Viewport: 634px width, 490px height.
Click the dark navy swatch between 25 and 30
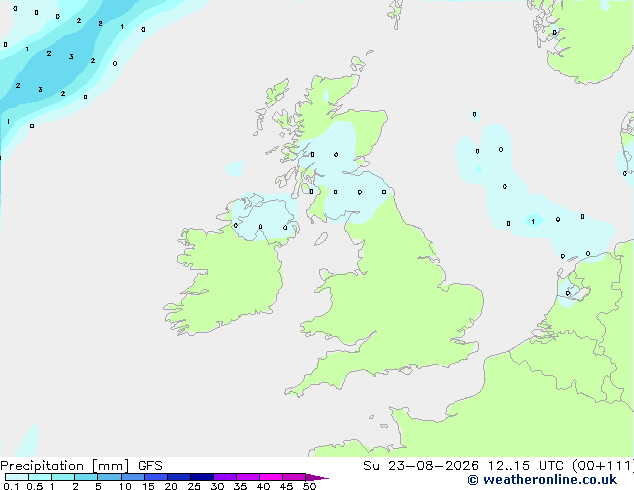pyautogui.click(x=202, y=477)
